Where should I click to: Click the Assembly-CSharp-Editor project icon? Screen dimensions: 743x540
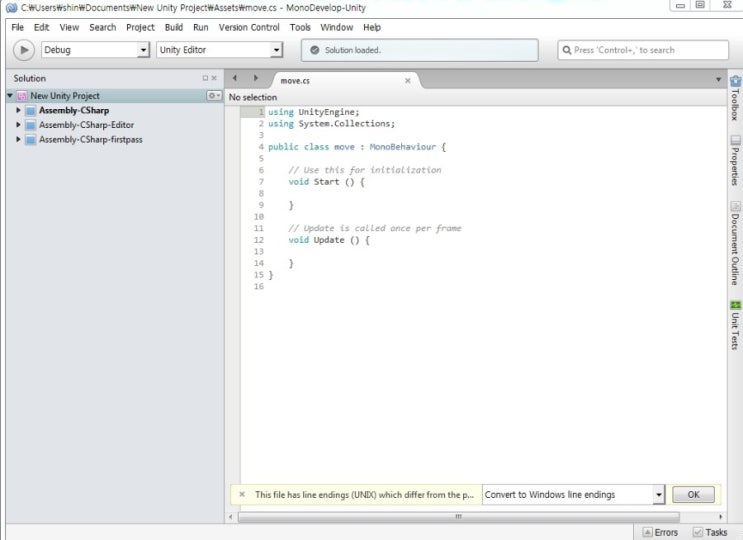[30, 126]
